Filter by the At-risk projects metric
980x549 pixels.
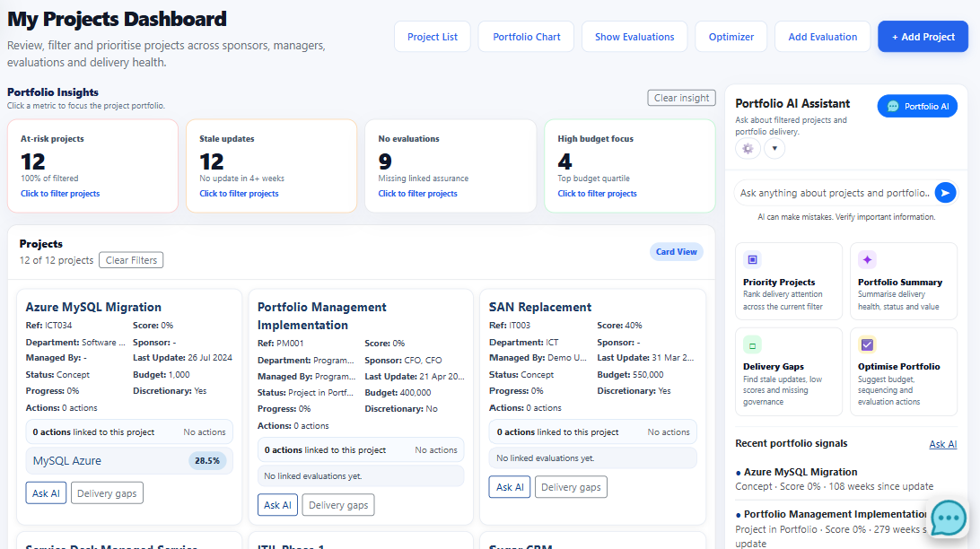pyautogui.click(x=92, y=166)
